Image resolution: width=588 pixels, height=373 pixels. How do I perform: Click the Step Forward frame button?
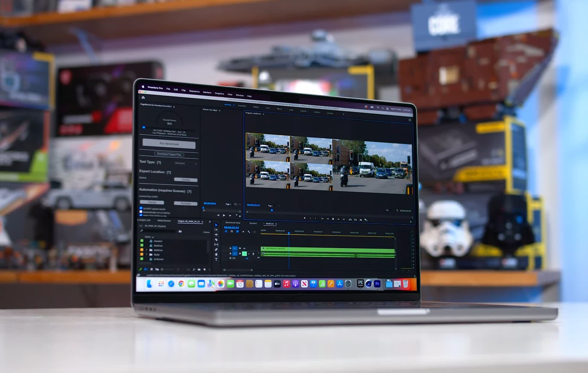(338, 219)
